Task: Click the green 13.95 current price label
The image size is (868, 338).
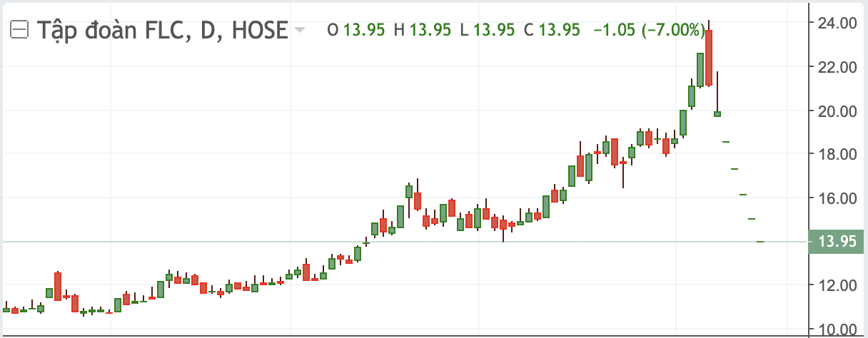Action: click(x=837, y=242)
